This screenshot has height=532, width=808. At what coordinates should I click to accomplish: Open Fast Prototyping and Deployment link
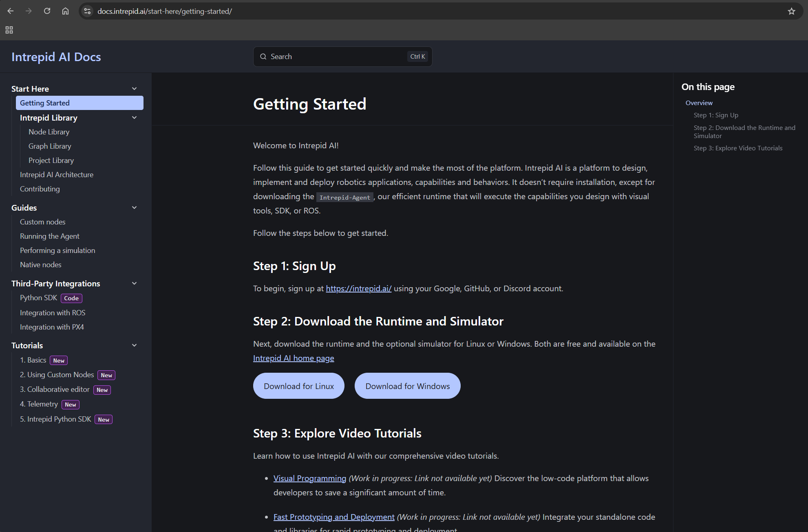coord(334,517)
